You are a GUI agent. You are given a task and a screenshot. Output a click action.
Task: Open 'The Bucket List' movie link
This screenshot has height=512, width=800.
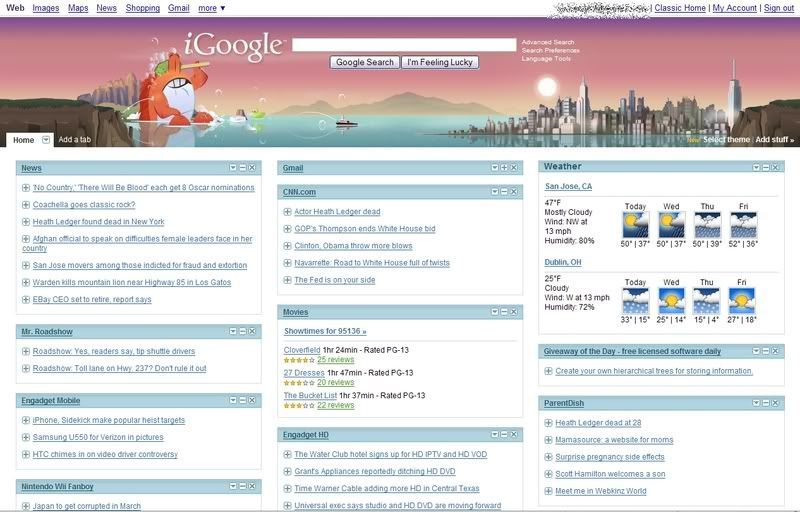(x=310, y=395)
